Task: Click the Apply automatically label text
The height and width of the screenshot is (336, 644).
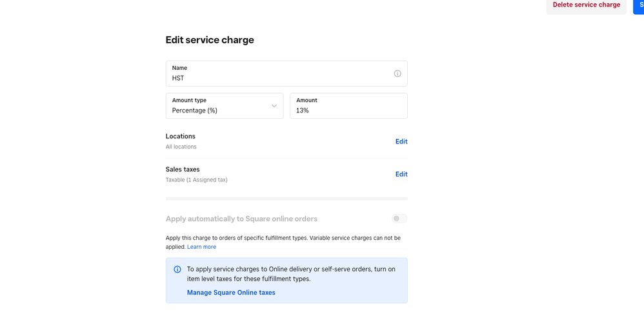Action: click(241, 219)
